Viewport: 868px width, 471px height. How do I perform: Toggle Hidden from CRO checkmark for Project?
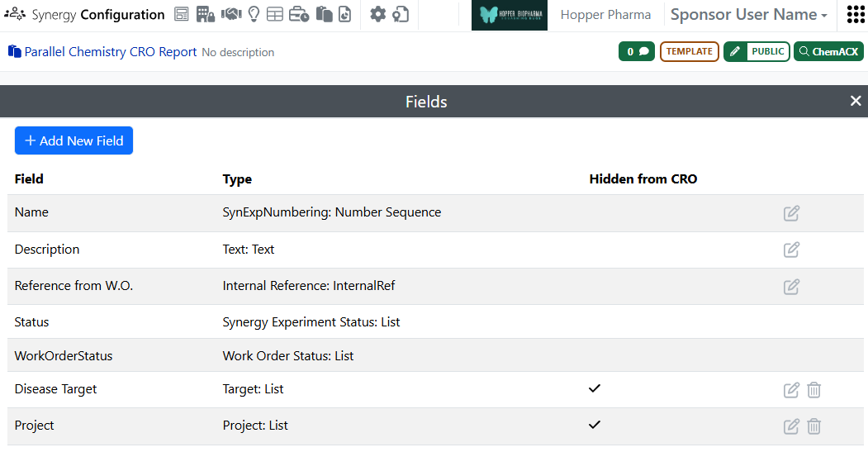(x=594, y=425)
